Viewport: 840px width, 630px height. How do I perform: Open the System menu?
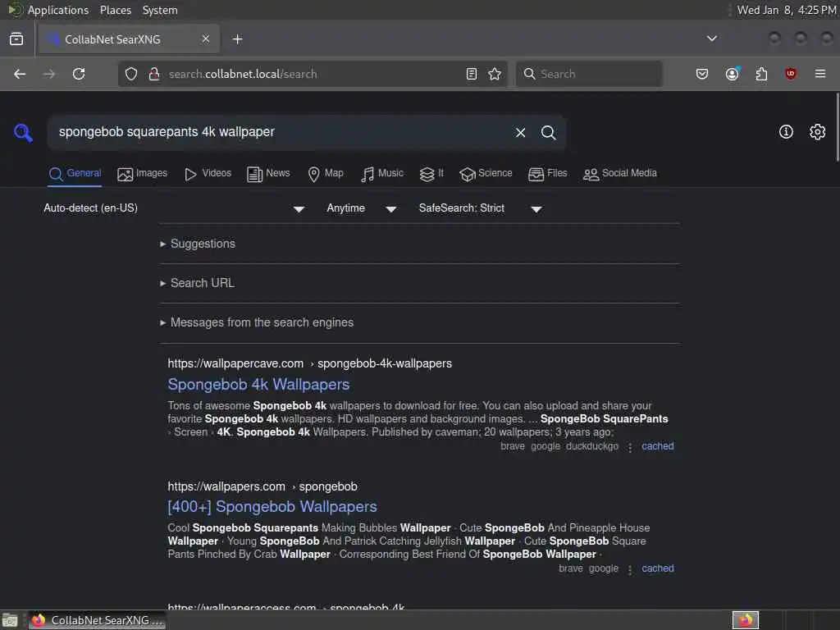[160, 10]
